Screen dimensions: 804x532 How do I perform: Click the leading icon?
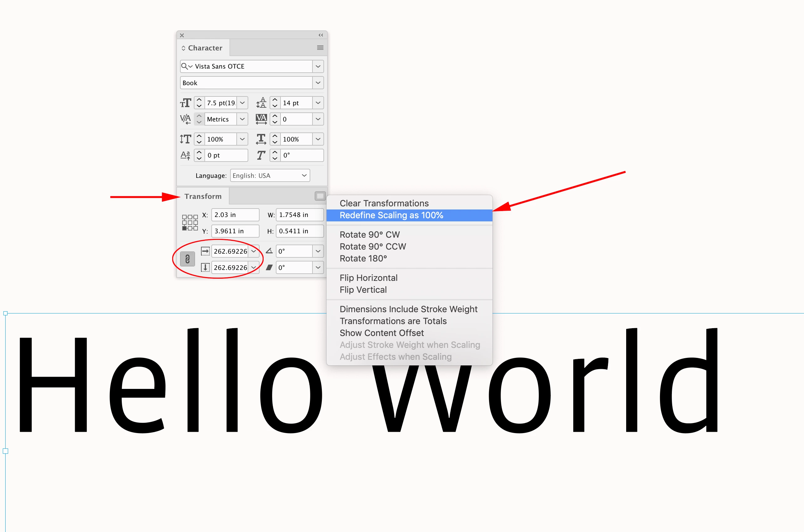pyautogui.click(x=261, y=103)
